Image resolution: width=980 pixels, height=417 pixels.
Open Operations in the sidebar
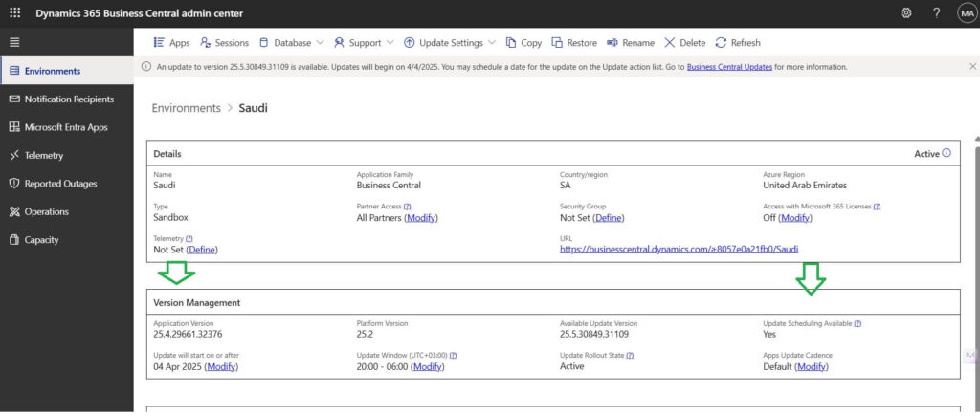67,211
